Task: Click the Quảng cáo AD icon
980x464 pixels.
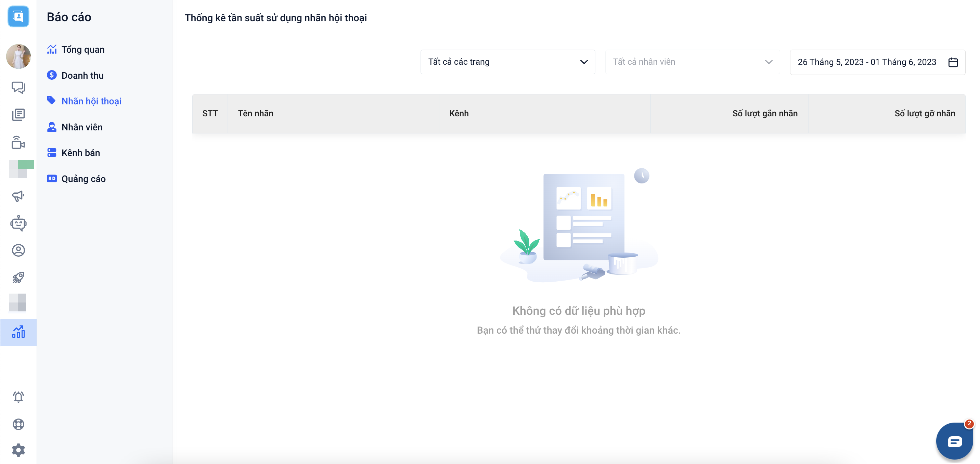Action: [52, 178]
